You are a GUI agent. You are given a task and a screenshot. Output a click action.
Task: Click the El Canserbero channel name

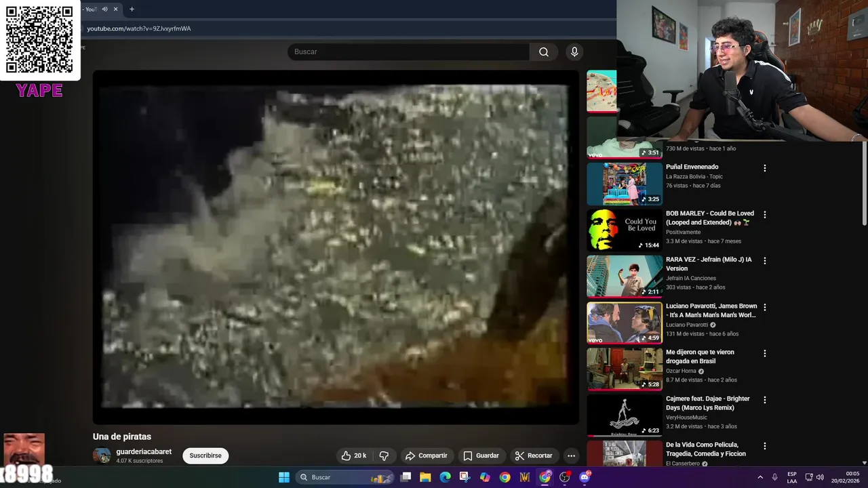(683, 464)
